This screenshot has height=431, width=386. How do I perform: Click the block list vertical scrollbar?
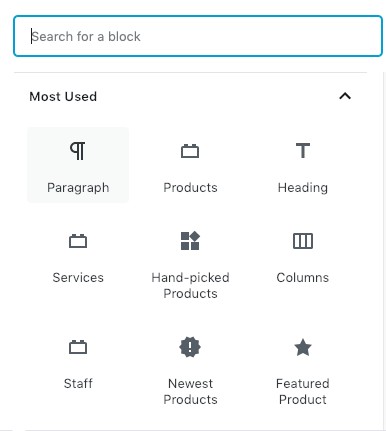(384, 250)
